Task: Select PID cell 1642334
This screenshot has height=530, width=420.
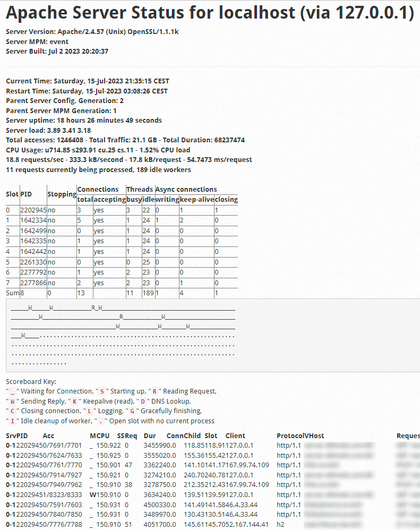Action: (x=33, y=220)
